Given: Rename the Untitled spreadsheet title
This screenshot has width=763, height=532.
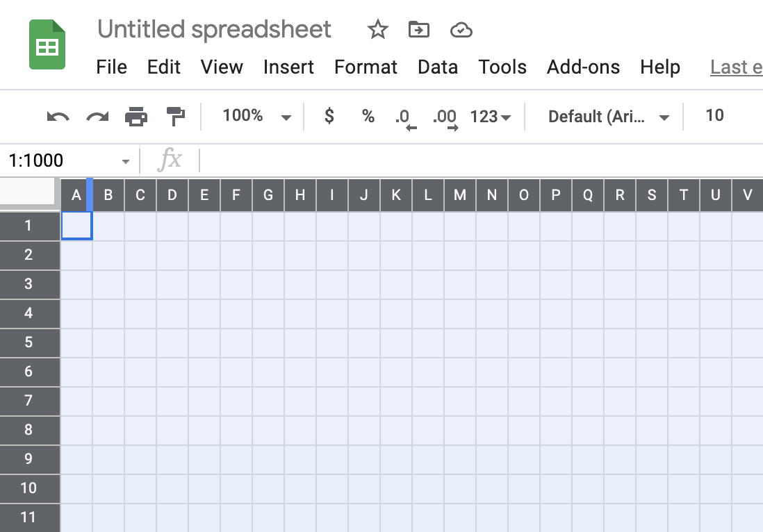Looking at the screenshot, I should pyautogui.click(x=213, y=30).
